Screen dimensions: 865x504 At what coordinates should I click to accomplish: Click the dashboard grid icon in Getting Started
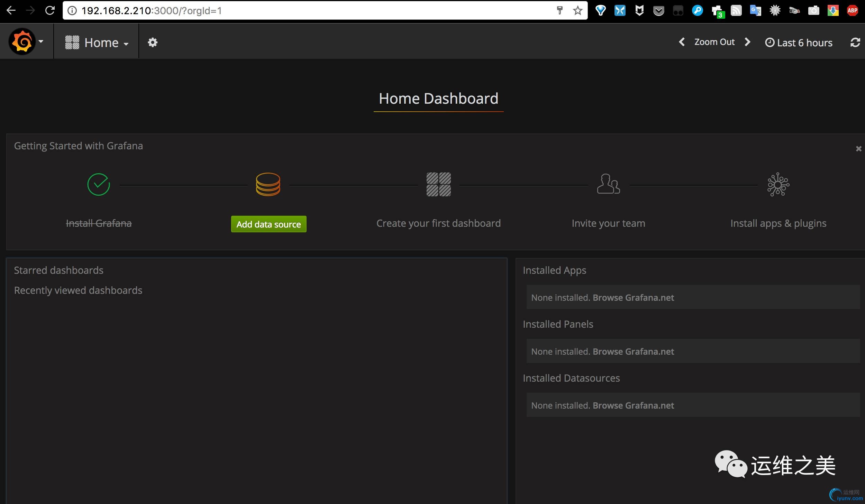pos(438,184)
